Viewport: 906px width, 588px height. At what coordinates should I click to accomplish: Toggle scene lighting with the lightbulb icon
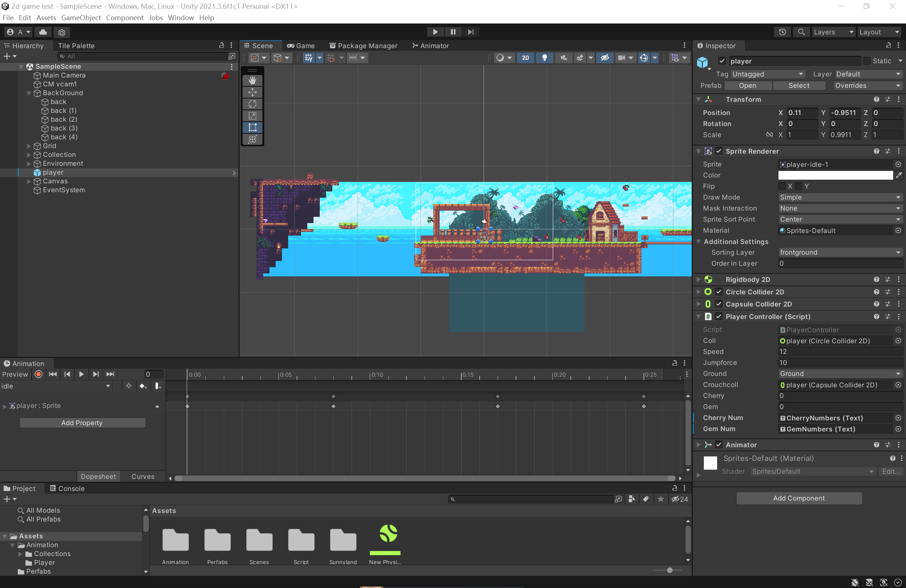(x=544, y=58)
